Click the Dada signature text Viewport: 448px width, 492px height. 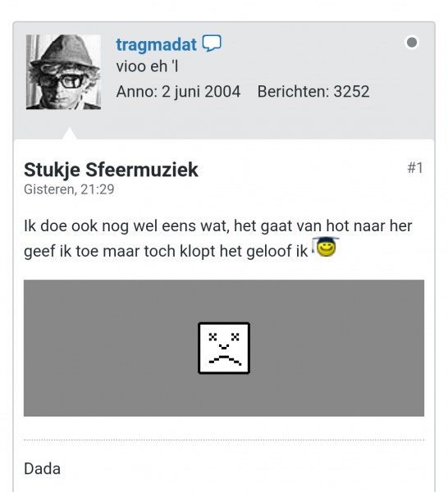tap(42, 469)
